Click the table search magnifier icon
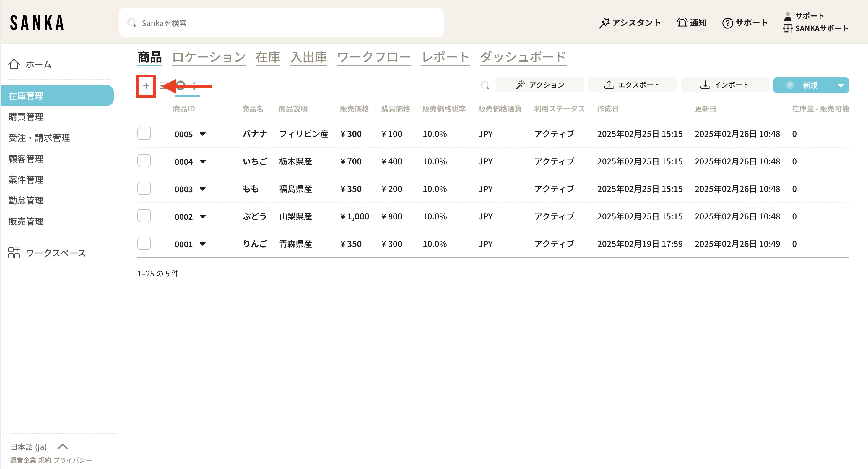868x469 pixels. click(485, 85)
